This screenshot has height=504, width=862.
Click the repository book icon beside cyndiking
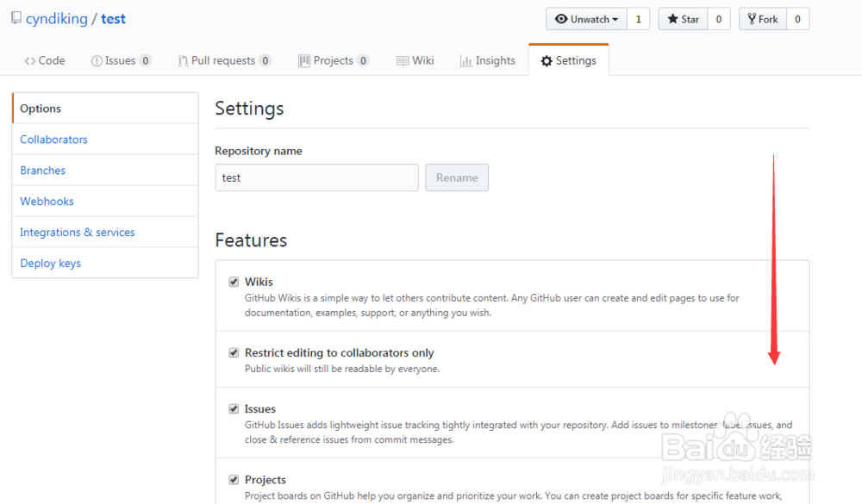(x=16, y=18)
